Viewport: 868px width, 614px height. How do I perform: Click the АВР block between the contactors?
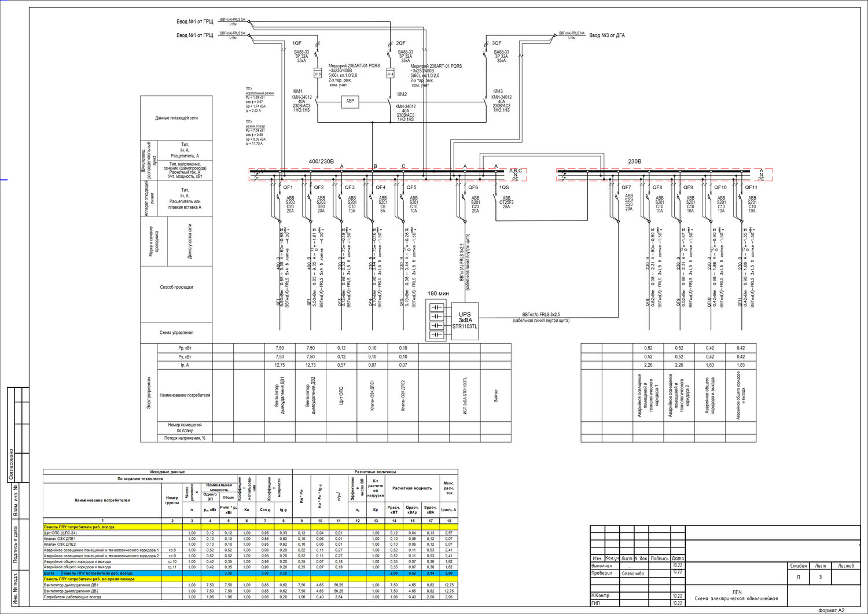tap(350, 101)
